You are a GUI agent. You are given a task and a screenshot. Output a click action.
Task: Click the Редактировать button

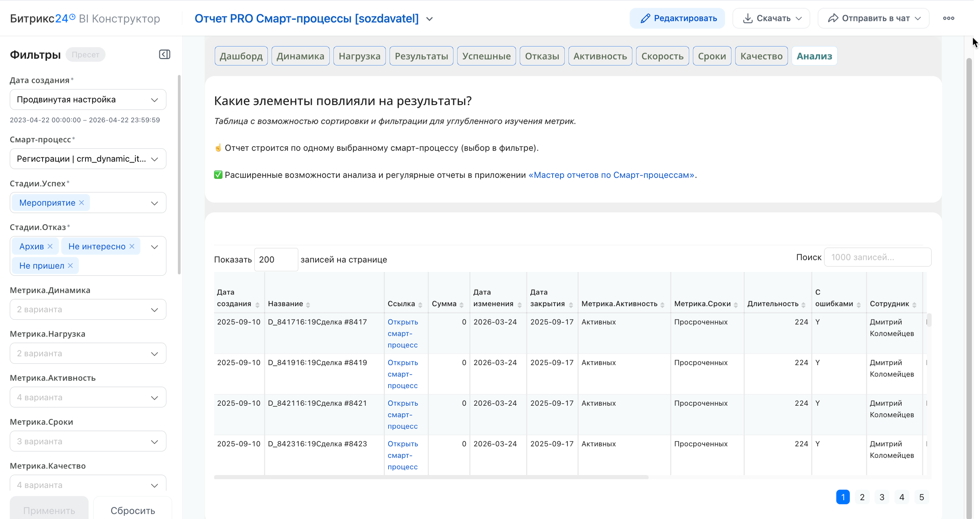tap(677, 18)
